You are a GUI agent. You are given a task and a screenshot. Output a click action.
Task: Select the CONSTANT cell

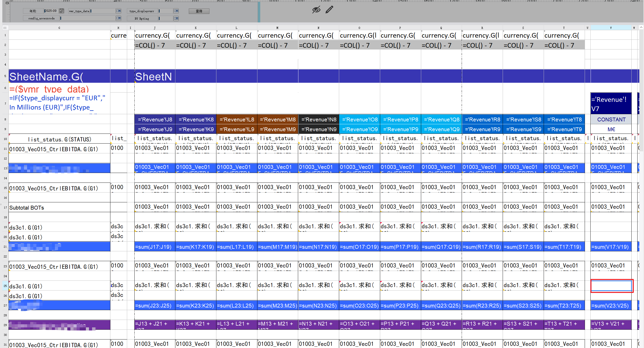coord(611,119)
